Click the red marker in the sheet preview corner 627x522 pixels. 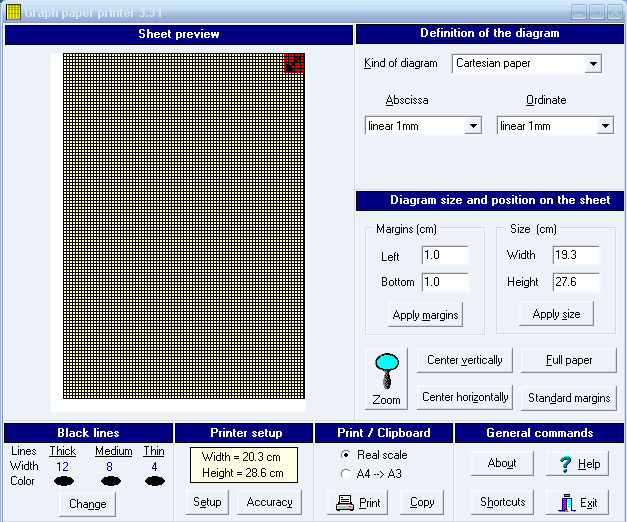pyautogui.click(x=293, y=63)
